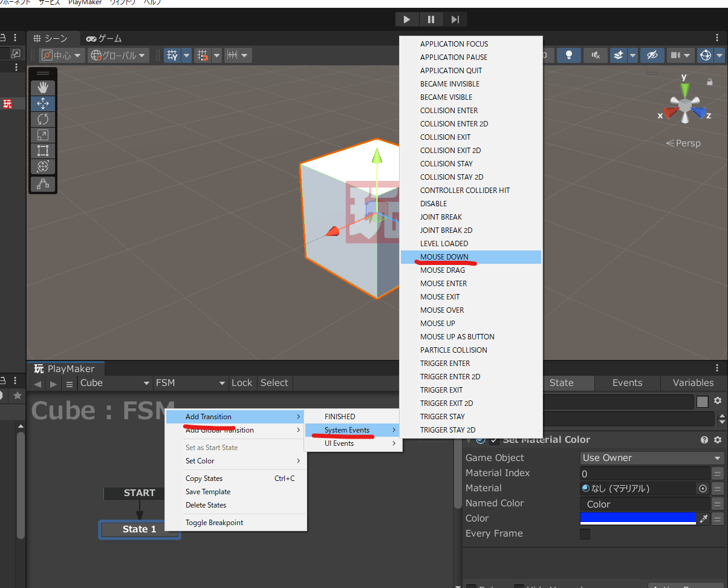The width and height of the screenshot is (728, 588).
Task: Toggle grid visibility on Y axis
Action: tap(172, 55)
